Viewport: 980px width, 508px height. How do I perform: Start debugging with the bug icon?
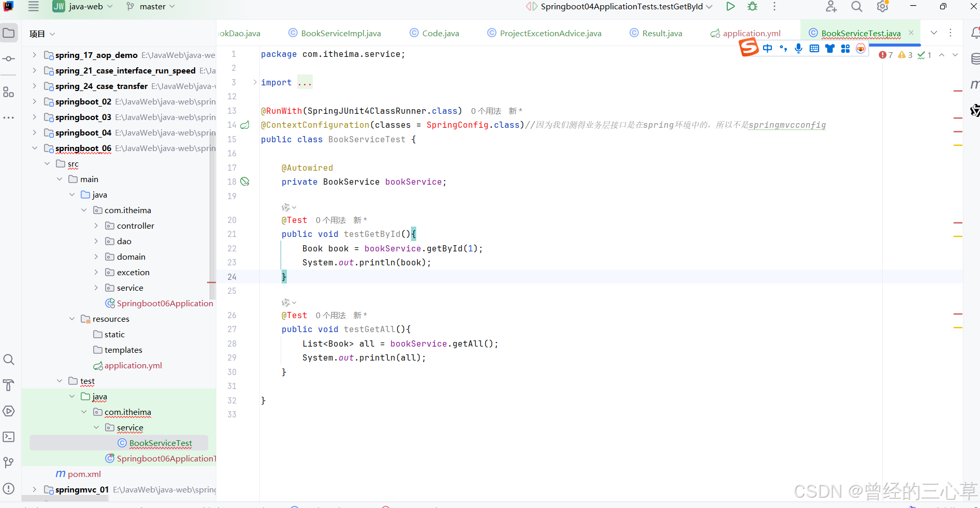[753, 7]
